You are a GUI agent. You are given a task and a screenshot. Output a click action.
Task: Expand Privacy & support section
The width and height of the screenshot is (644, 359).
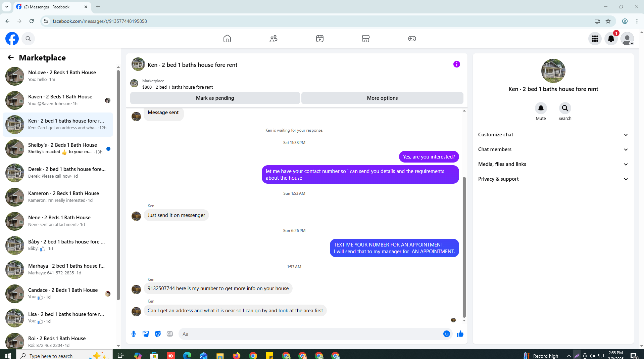tap(553, 179)
